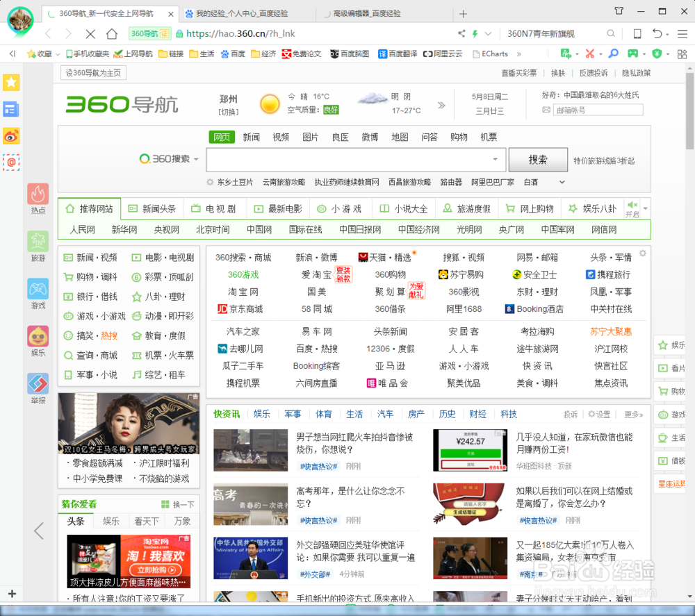This screenshot has width=695, height=616.
Task: Click the add plus icon in sidebar bottom
Action: pyautogui.click(x=12, y=593)
